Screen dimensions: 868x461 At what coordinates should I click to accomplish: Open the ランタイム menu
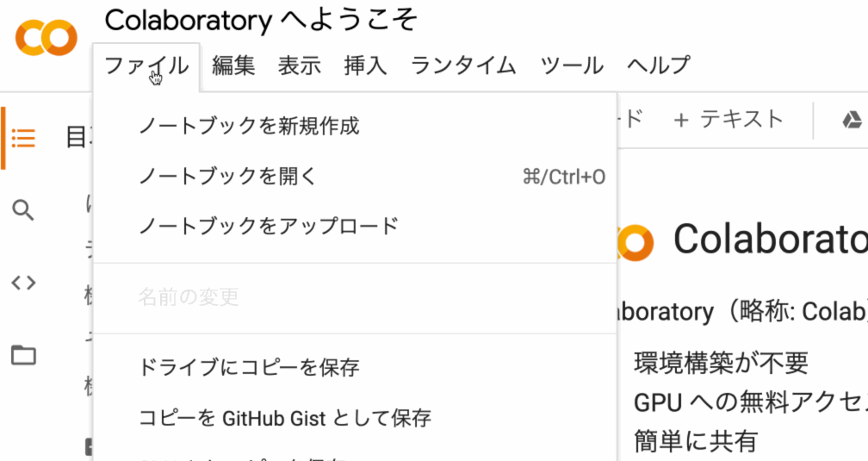coord(463,65)
